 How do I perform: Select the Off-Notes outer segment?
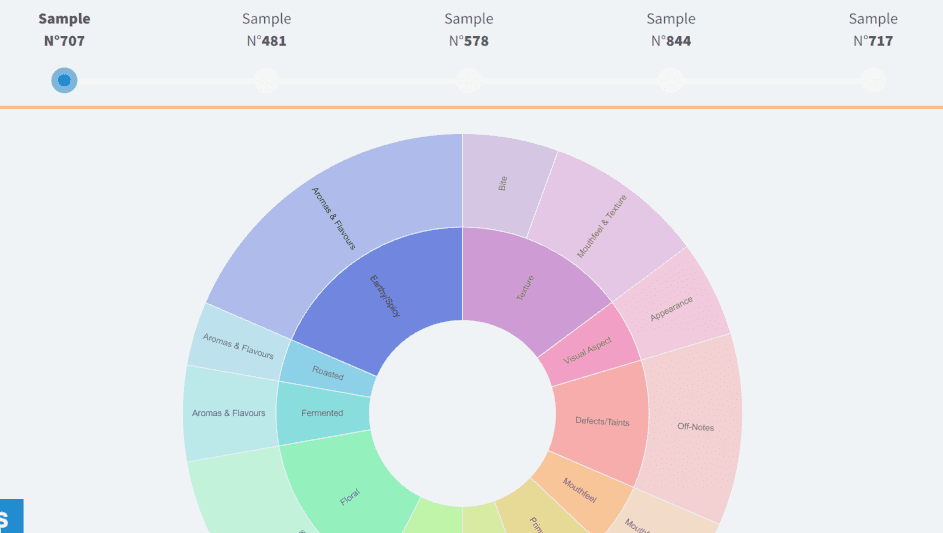coord(695,427)
